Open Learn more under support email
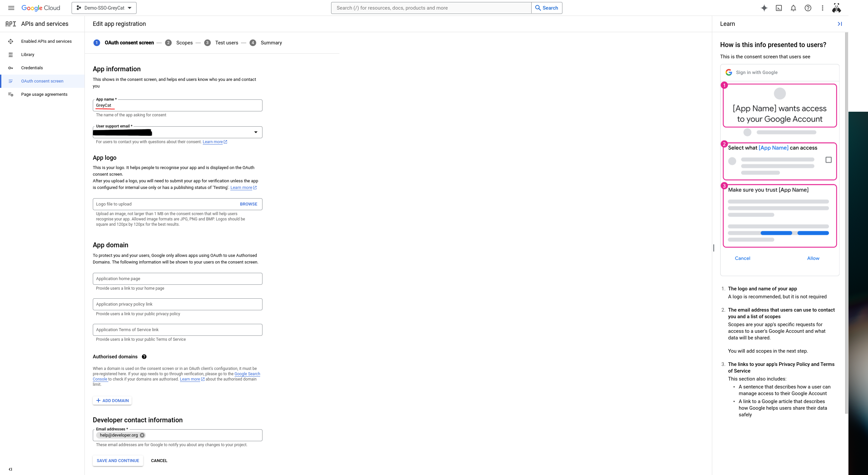 (x=215, y=142)
